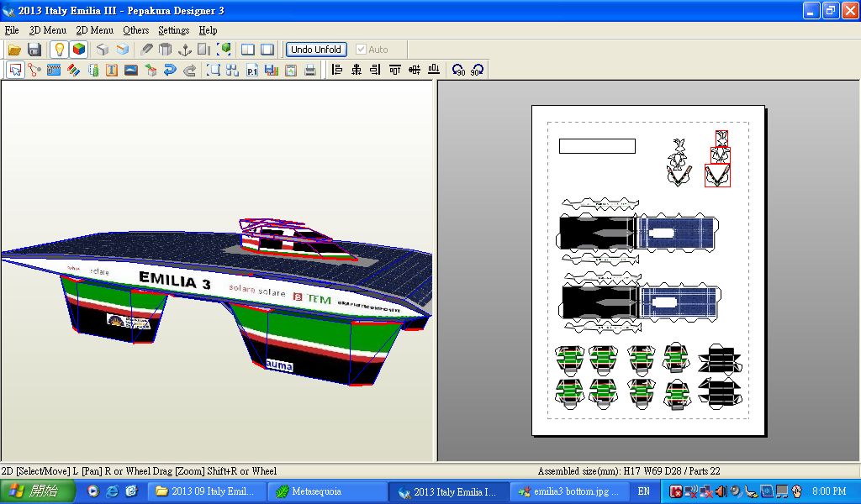
Task: Select the anchor icon in the toolbar
Action: point(185,50)
